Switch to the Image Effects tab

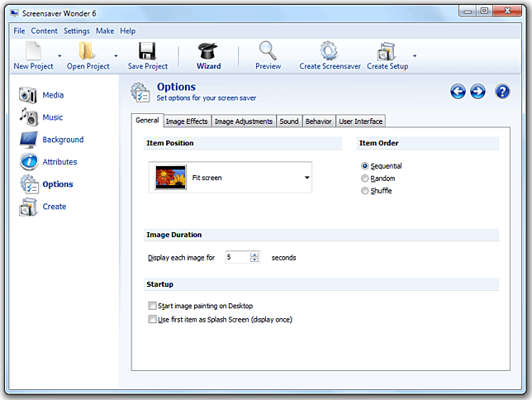pos(187,121)
